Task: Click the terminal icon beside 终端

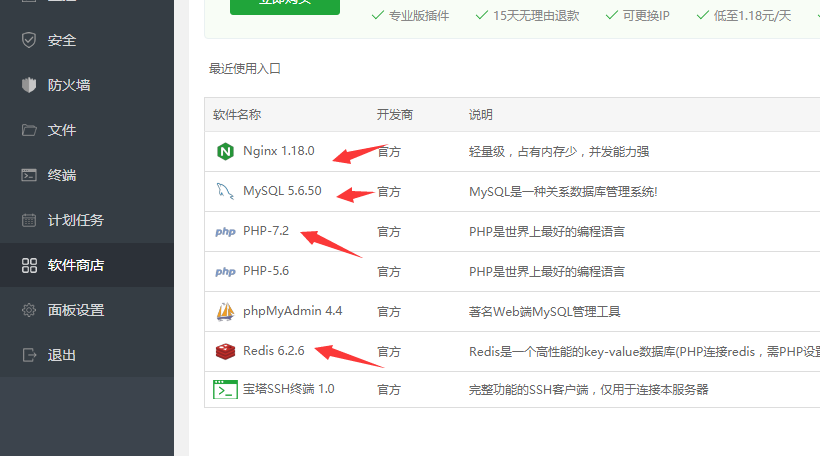Action: pos(29,175)
